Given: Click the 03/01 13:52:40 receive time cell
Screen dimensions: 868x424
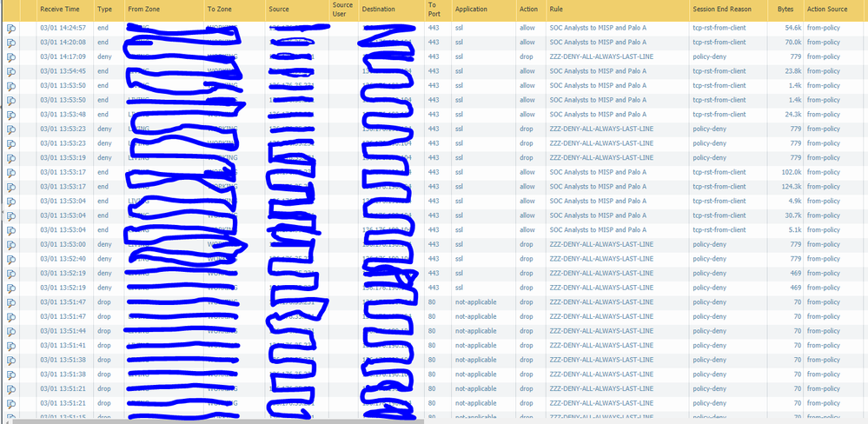Looking at the screenshot, I should point(63,258).
